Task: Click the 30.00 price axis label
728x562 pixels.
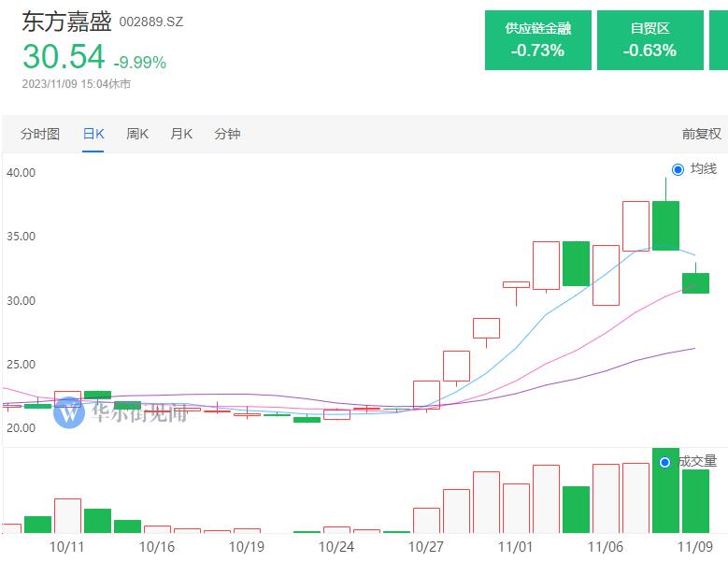Action: (21, 301)
